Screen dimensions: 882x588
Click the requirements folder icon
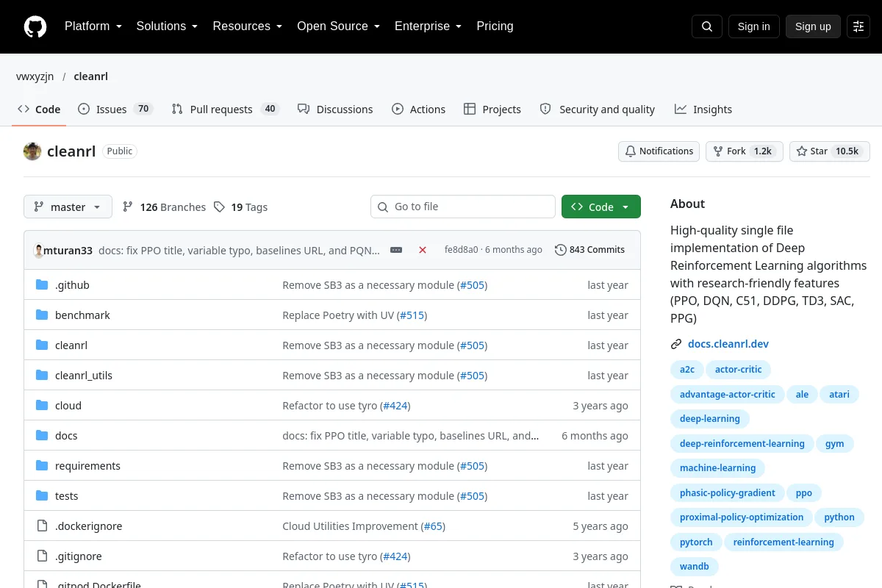tap(42, 466)
